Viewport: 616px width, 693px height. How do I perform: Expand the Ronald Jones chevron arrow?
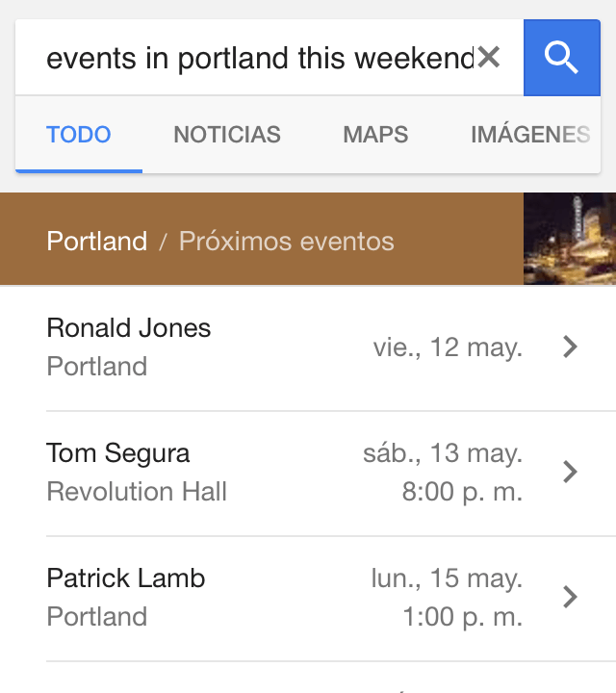[x=570, y=347]
